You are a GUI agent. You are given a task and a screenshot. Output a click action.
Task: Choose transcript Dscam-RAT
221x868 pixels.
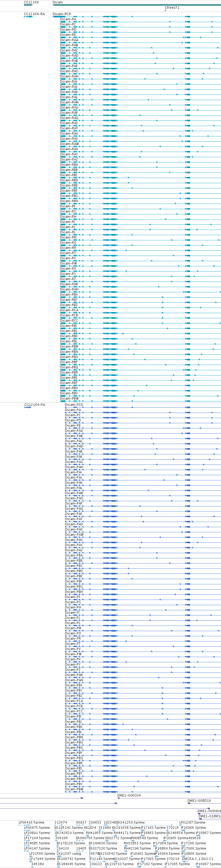click(69, 128)
